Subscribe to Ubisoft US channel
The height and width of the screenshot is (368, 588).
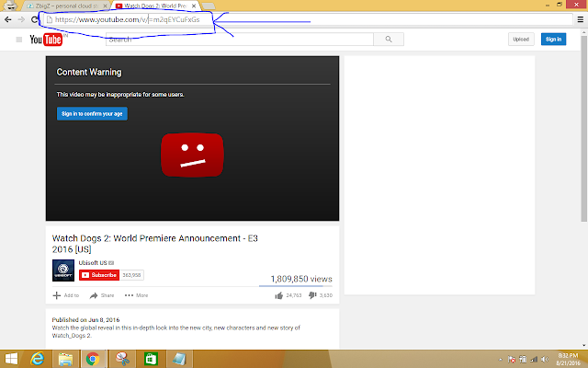pos(99,275)
